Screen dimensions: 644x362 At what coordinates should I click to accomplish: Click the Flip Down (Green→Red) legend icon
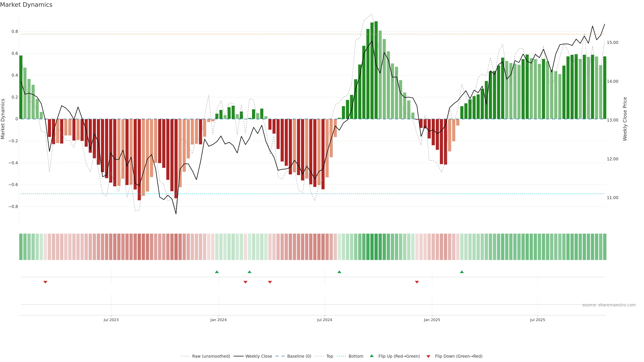pos(428,356)
